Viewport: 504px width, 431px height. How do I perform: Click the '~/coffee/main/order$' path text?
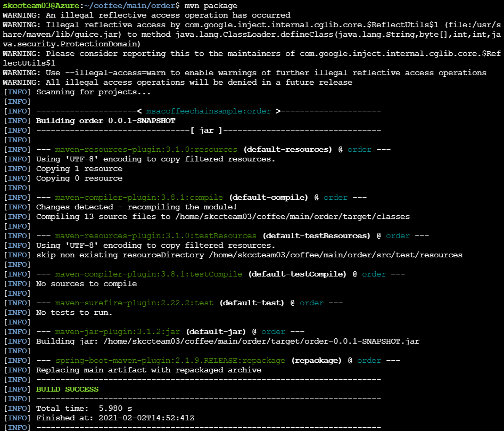[x=132, y=6]
